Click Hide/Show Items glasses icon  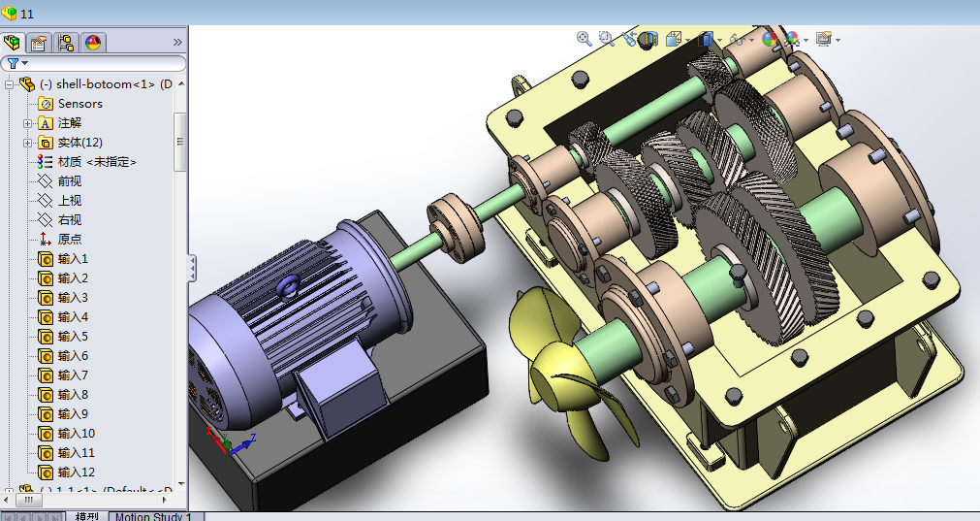738,40
